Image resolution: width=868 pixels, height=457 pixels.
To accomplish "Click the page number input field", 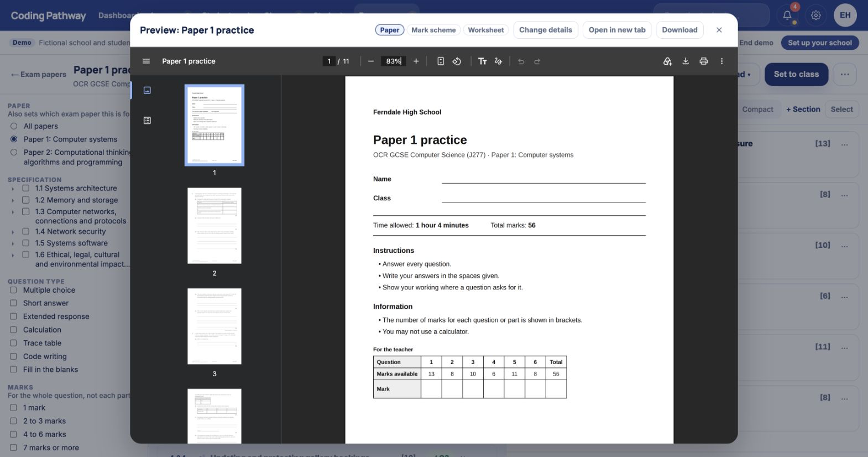I will click(x=329, y=61).
